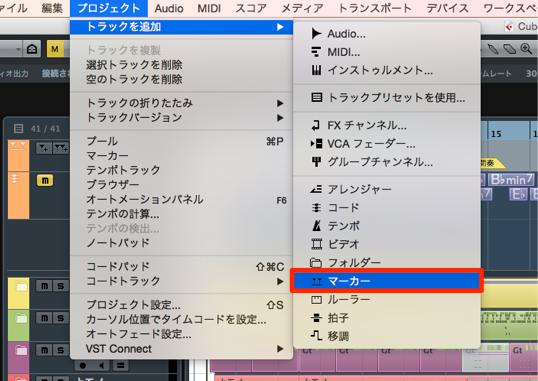Click yellow folder track icon

(x=21, y=286)
